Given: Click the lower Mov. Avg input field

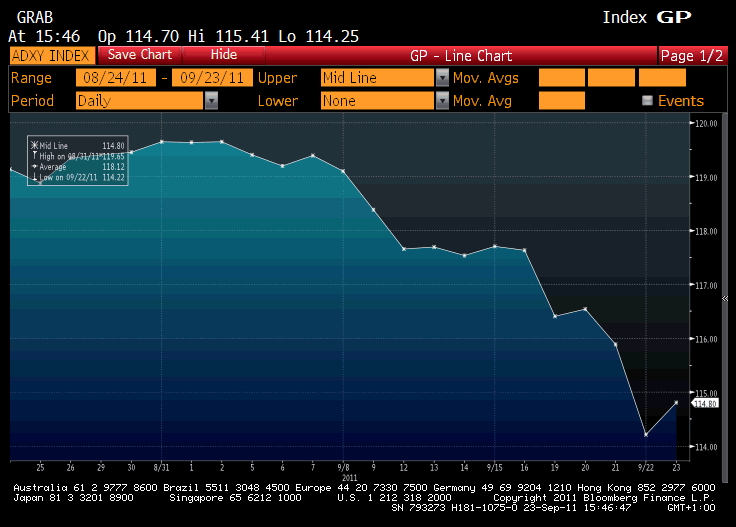Looking at the screenshot, I should pos(561,100).
